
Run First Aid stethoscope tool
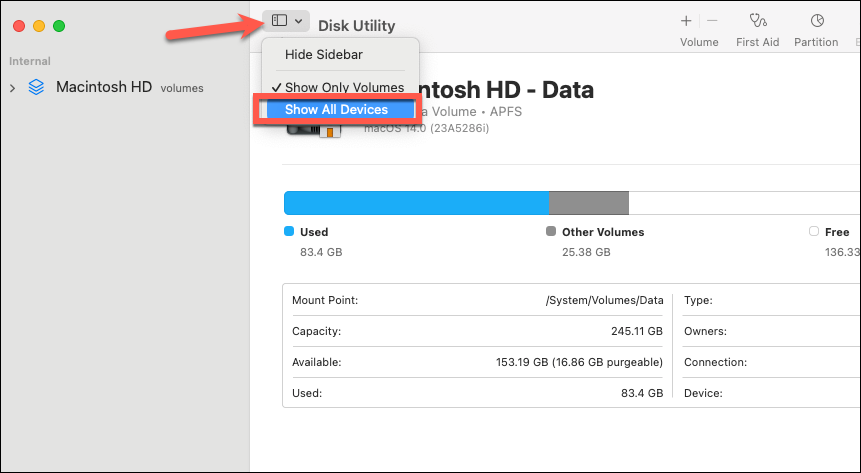758,21
